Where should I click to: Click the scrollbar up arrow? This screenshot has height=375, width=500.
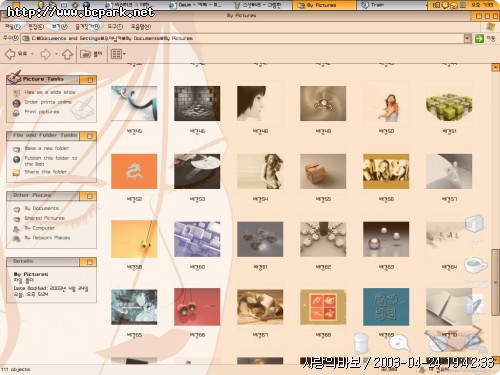pyautogui.click(x=495, y=68)
